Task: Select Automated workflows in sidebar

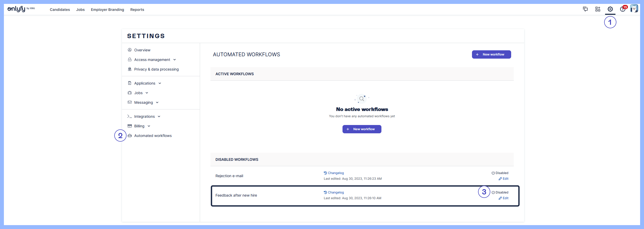Action: point(153,136)
